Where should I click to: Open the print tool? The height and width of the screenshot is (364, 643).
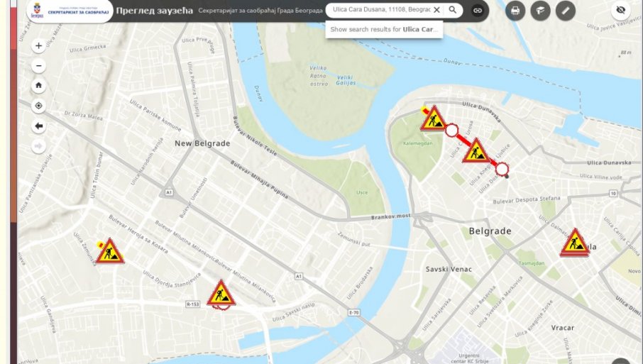pyautogui.click(x=515, y=11)
